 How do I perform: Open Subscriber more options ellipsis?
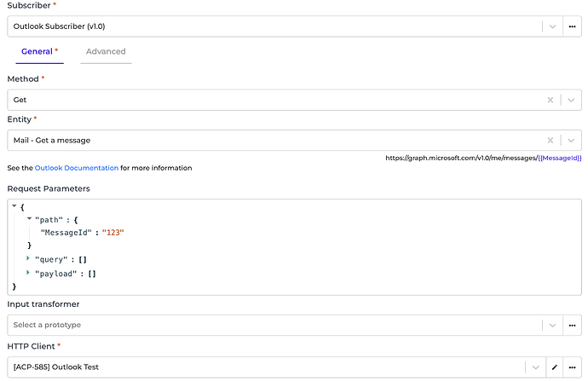coord(572,26)
